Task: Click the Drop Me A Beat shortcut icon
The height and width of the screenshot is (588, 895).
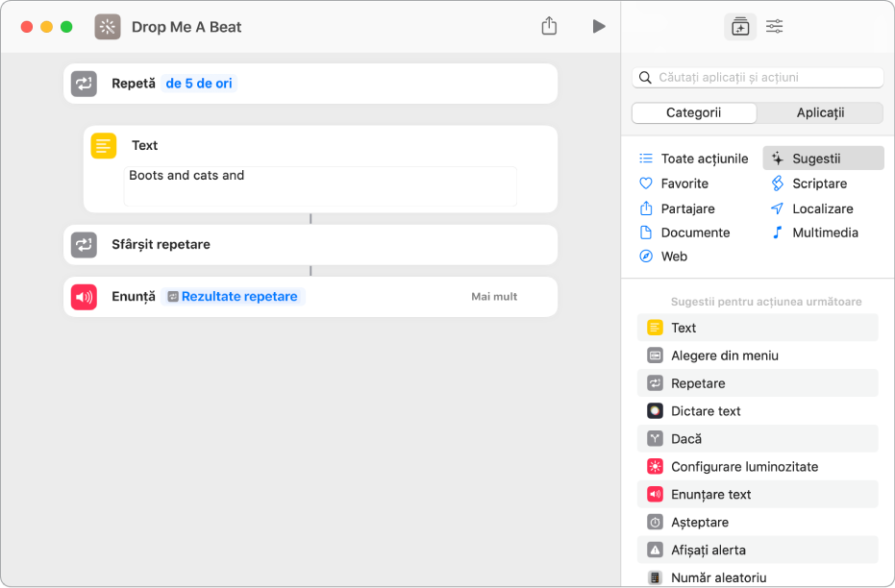Action: [x=108, y=27]
